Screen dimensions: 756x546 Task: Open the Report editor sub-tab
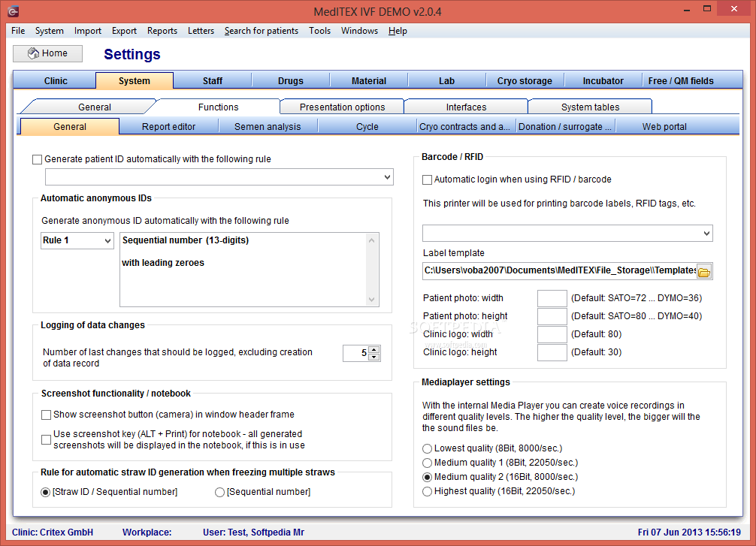click(169, 127)
